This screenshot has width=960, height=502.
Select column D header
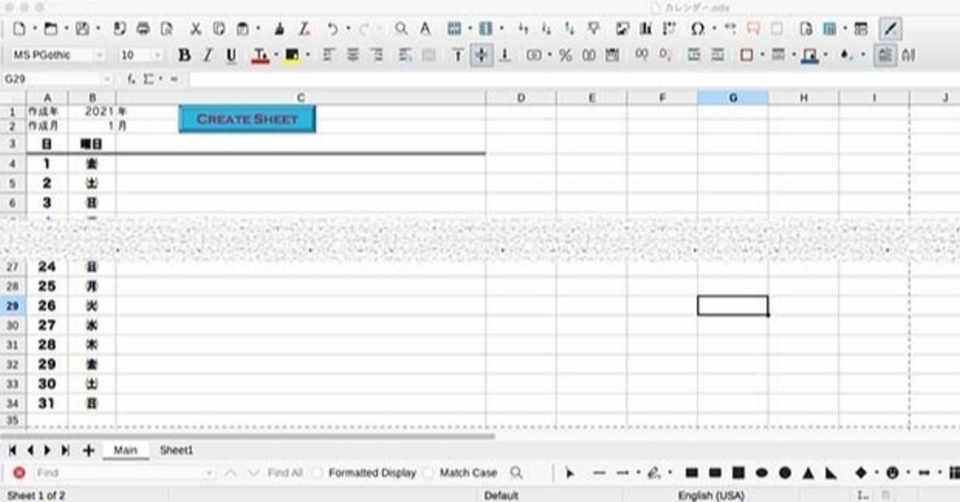521,97
